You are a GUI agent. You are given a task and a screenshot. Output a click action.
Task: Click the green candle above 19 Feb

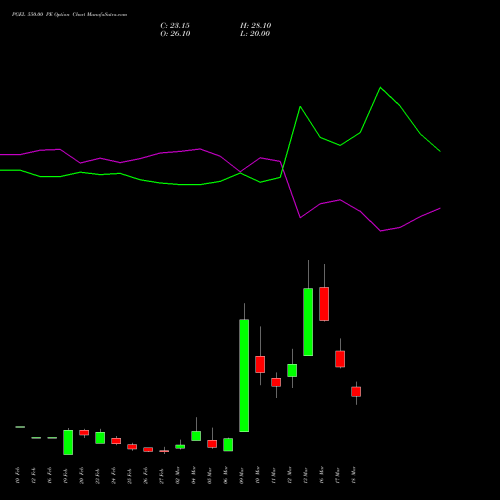[x=68, y=442]
